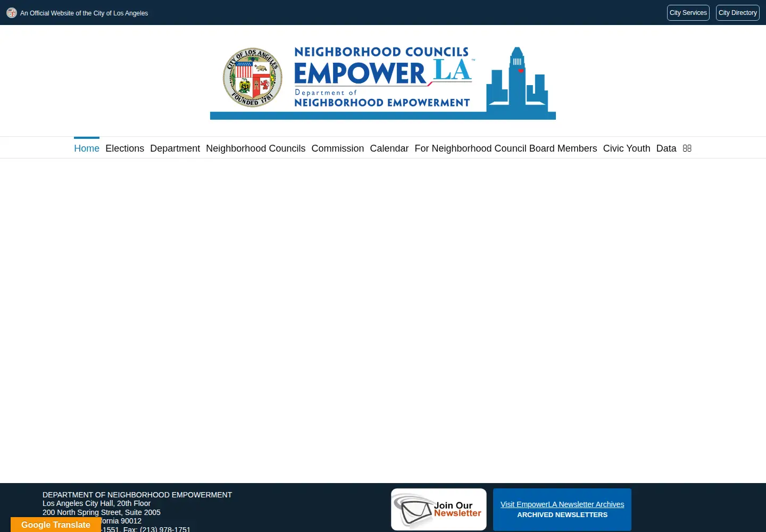Go to the Home menu item
The width and height of the screenshot is (766, 532).
(x=87, y=148)
